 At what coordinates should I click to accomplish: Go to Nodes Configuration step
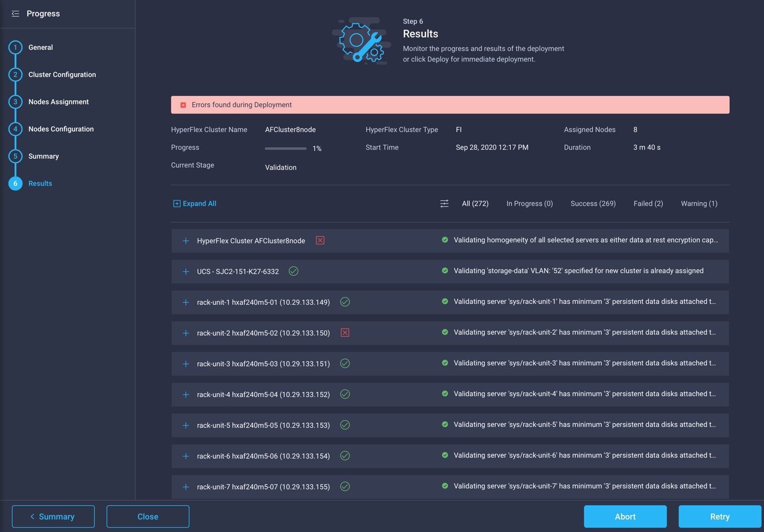[61, 129]
